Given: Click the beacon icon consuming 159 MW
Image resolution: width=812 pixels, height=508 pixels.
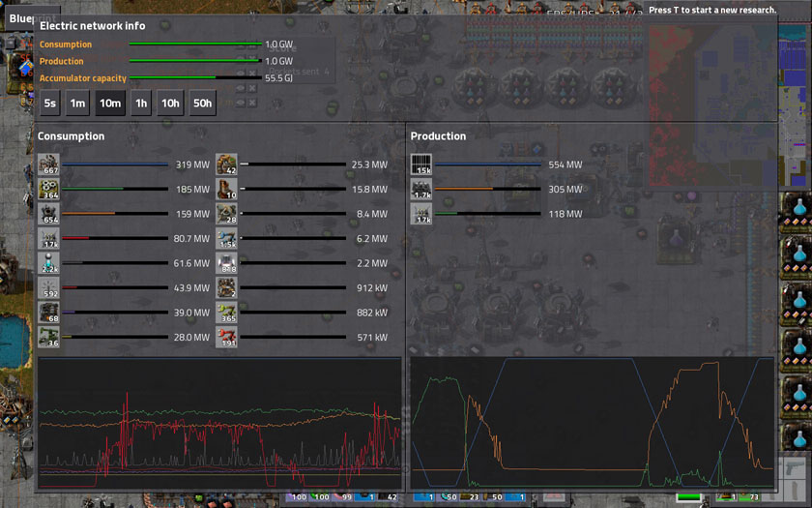Looking at the screenshot, I should 48,214.
